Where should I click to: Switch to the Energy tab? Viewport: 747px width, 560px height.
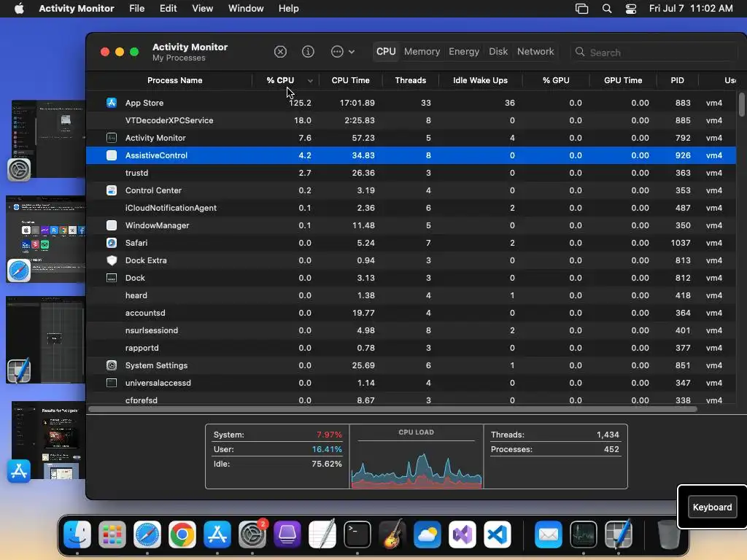pyautogui.click(x=463, y=52)
